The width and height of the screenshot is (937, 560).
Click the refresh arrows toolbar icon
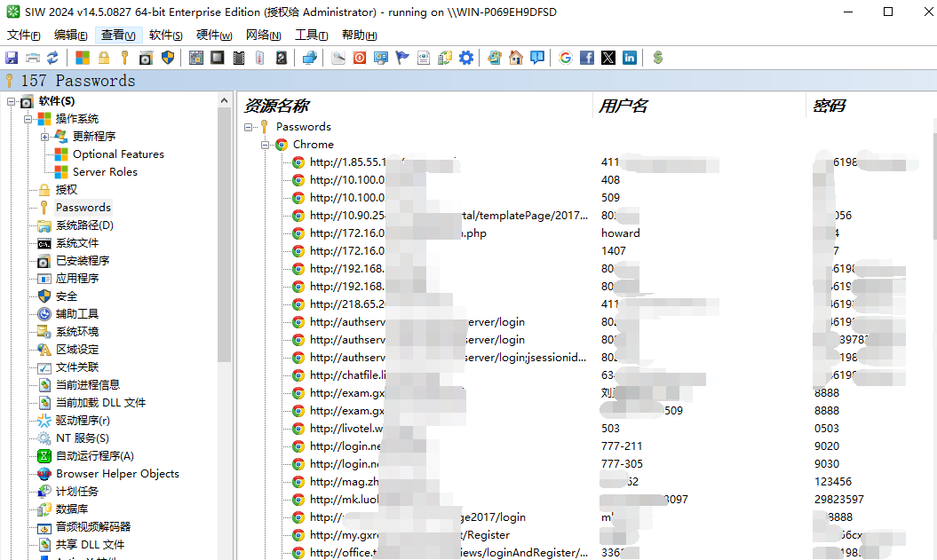point(52,58)
